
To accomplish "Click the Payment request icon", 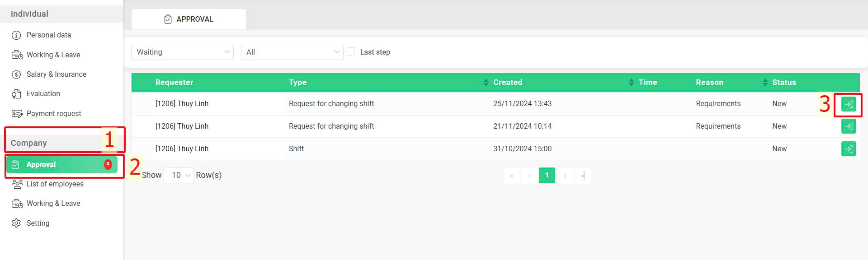I will click(17, 114).
